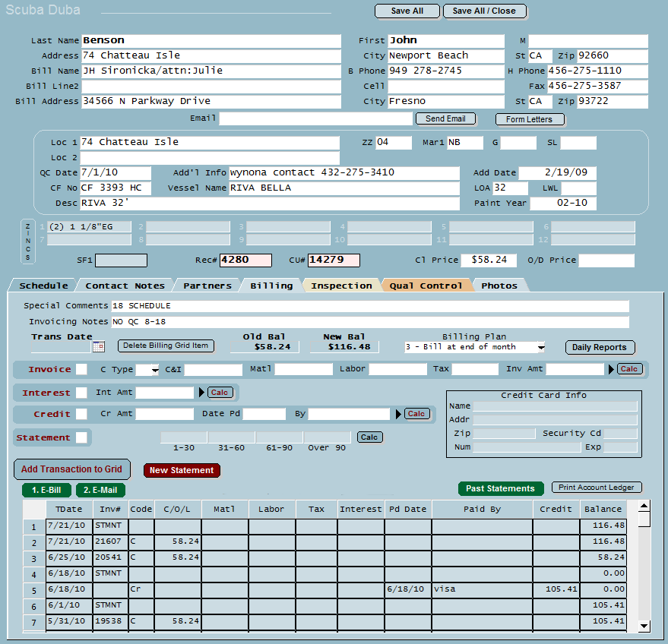668x644 pixels.
Task: Tick the Credit checkbox
Action: point(81,414)
